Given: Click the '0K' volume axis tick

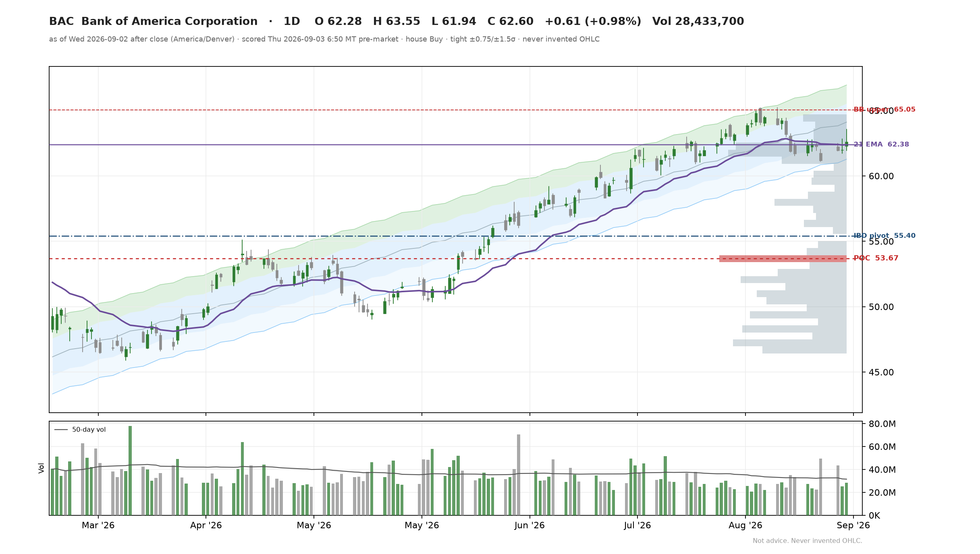Looking at the screenshot, I should (x=874, y=516).
